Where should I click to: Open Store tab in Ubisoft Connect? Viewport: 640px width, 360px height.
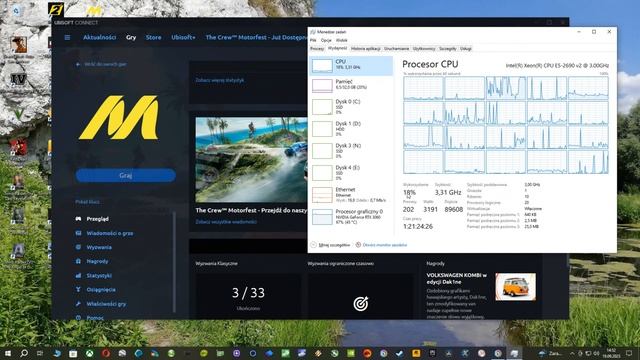coord(153,37)
